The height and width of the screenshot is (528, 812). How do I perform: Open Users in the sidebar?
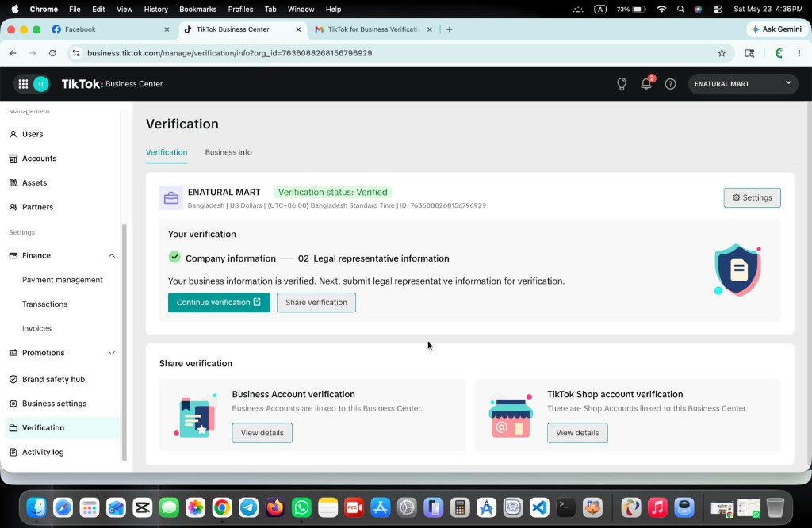33,134
